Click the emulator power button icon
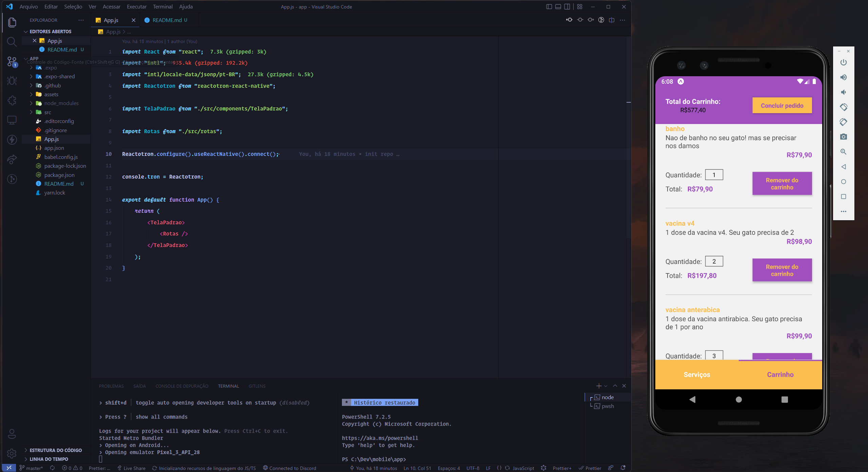This screenshot has height=472, width=868. pos(843,62)
